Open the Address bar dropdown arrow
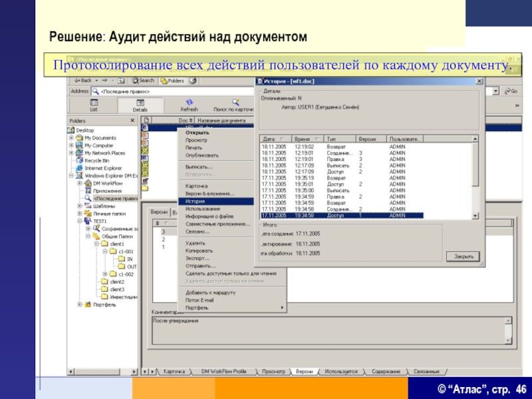The width and height of the screenshot is (532, 399). pyautogui.click(x=495, y=90)
